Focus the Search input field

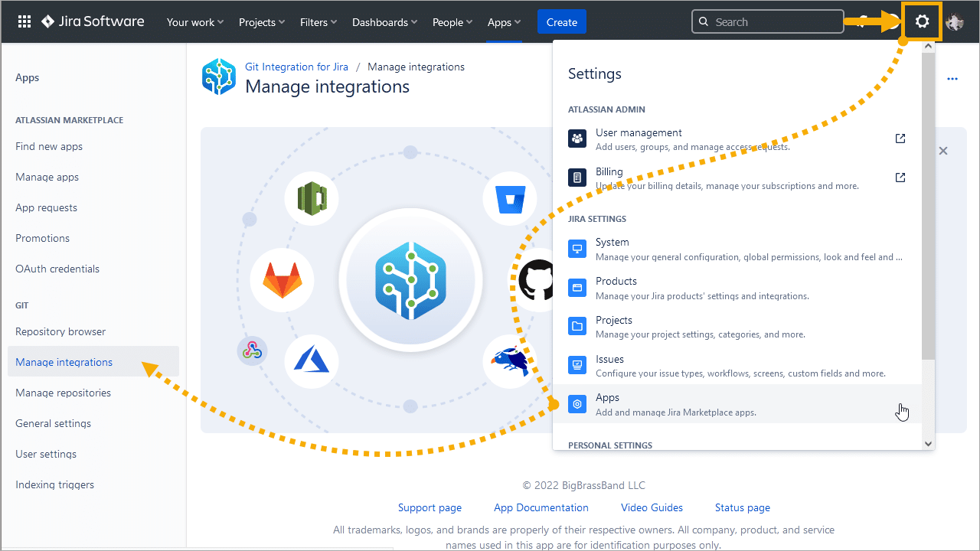(x=768, y=22)
